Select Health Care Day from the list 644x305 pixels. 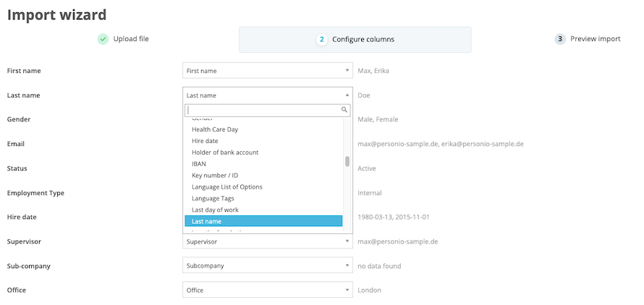215,129
